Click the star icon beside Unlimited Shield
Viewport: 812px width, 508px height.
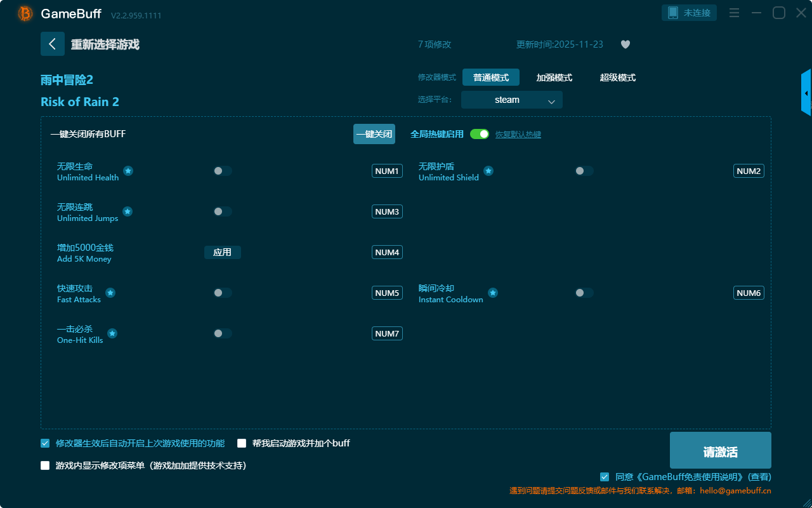(x=488, y=171)
